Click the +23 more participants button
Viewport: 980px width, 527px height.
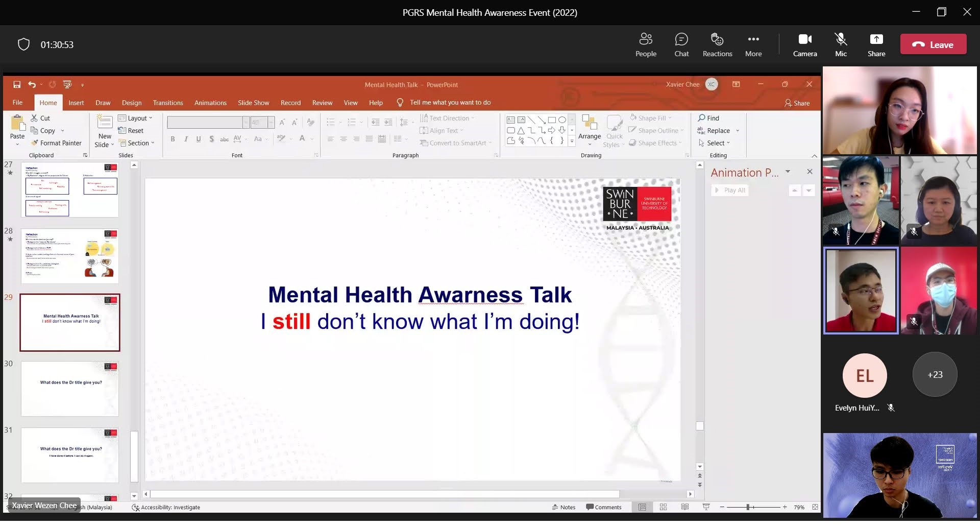pyautogui.click(x=935, y=374)
